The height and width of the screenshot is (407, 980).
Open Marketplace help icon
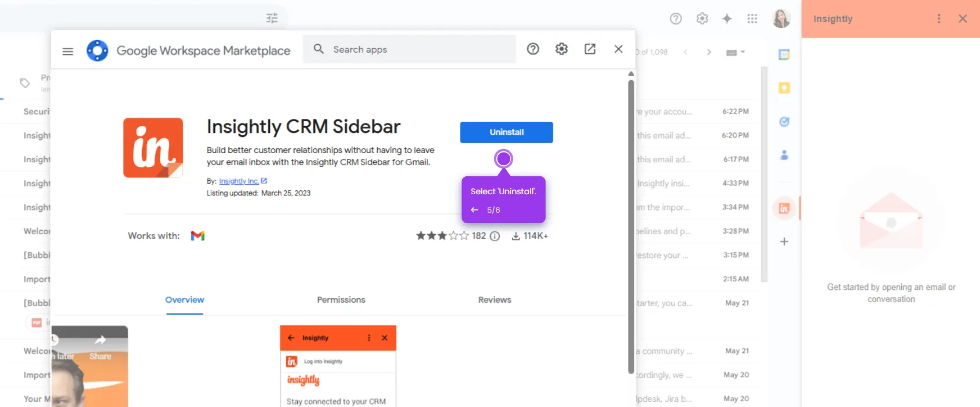click(x=533, y=49)
